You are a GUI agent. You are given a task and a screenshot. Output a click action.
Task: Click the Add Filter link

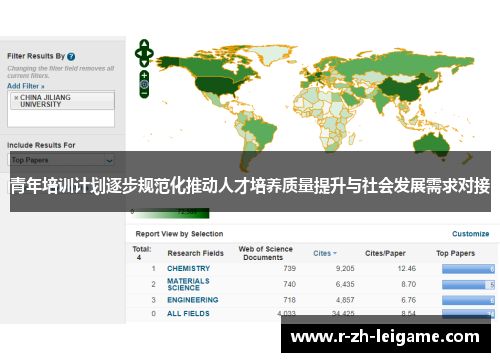tap(26, 86)
